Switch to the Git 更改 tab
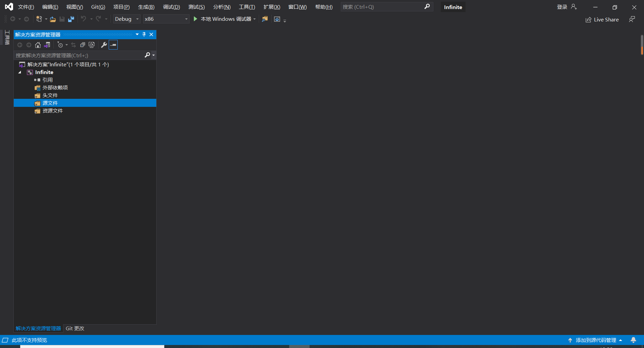Viewport: 644px width, 348px height. (75, 329)
